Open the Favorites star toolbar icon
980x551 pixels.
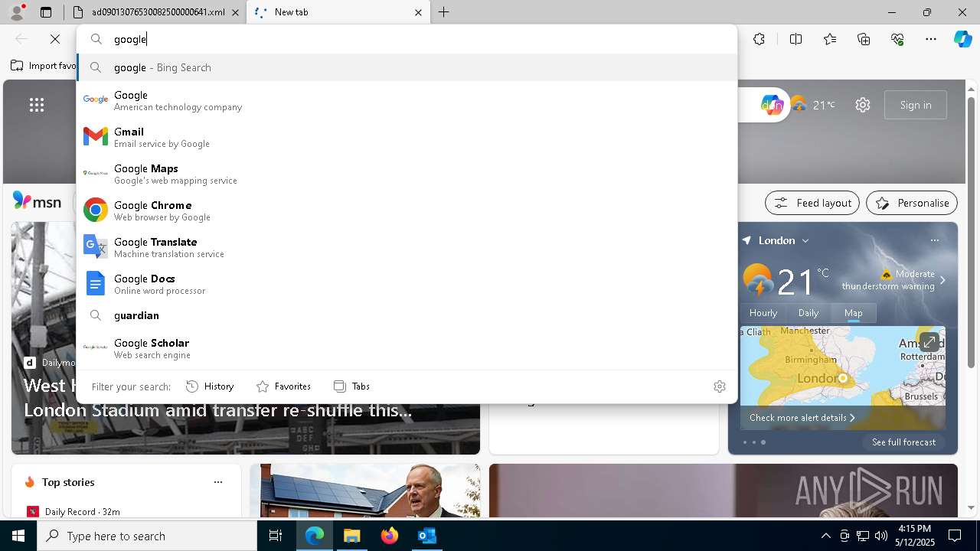tap(830, 39)
